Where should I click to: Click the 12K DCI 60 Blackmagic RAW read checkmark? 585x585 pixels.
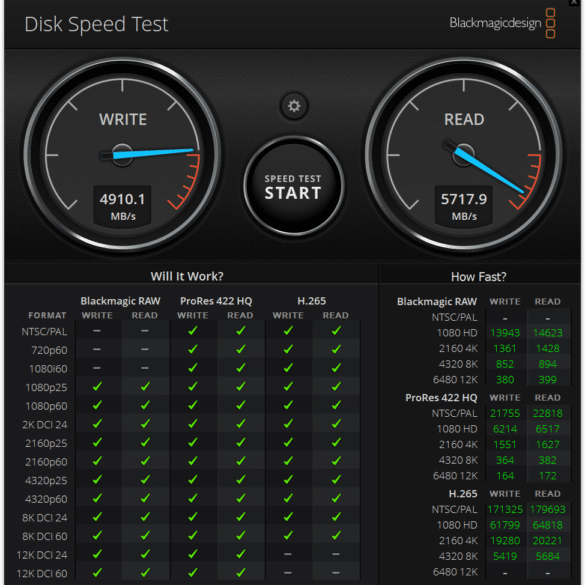click(x=145, y=572)
